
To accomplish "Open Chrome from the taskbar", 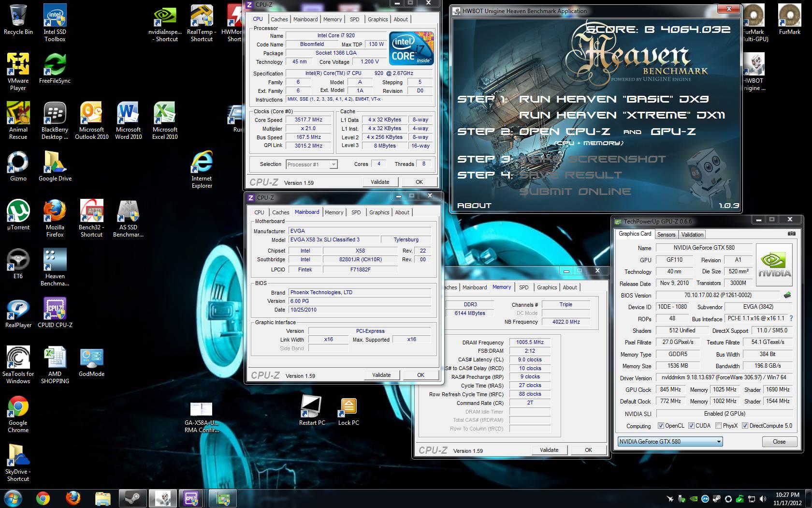I will (x=43, y=498).
